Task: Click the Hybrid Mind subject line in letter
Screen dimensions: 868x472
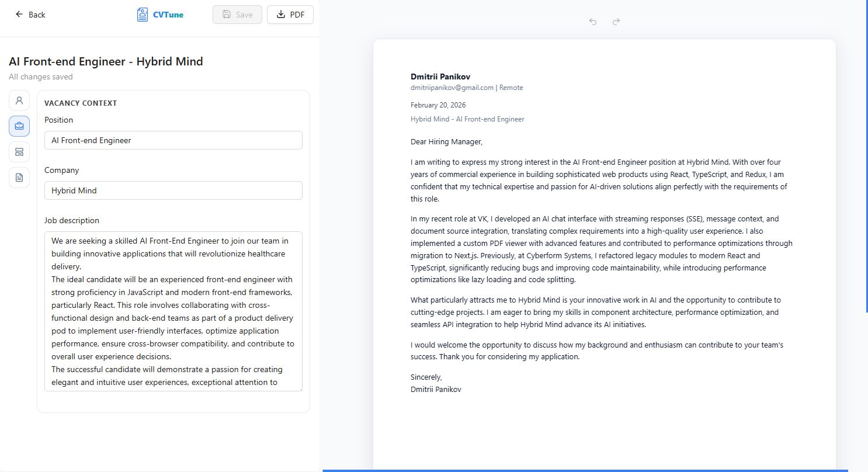Action: [467, 119]
